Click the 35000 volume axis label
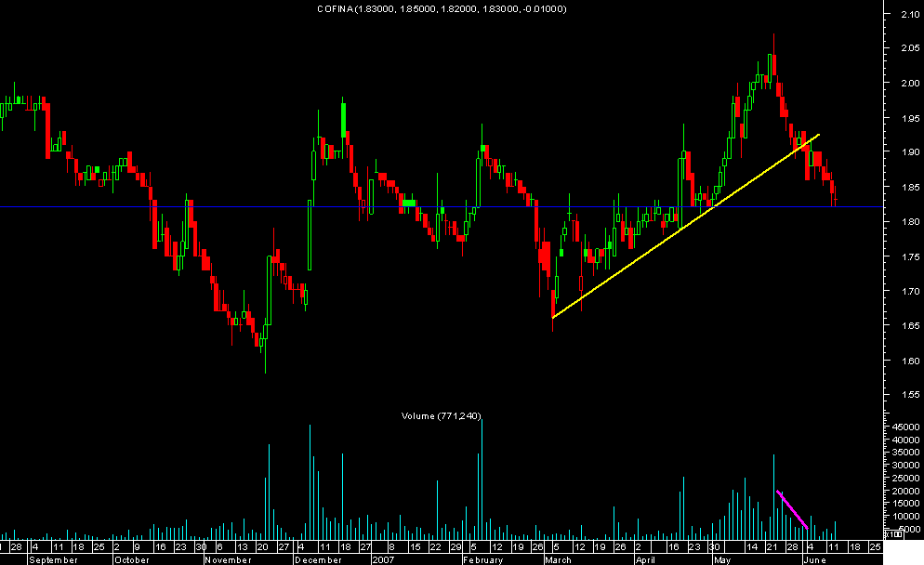The height and width of the screenshot is (565, 924). click(905, 452)
